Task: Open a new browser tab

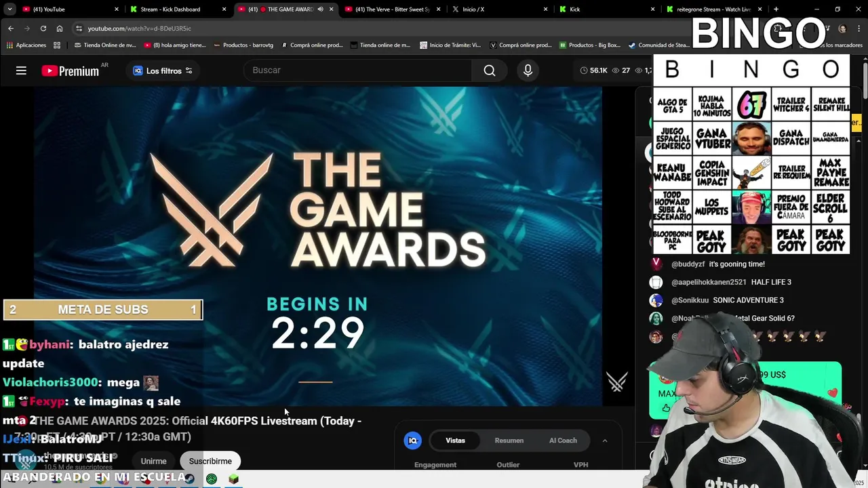Action: tap(776, 9)
